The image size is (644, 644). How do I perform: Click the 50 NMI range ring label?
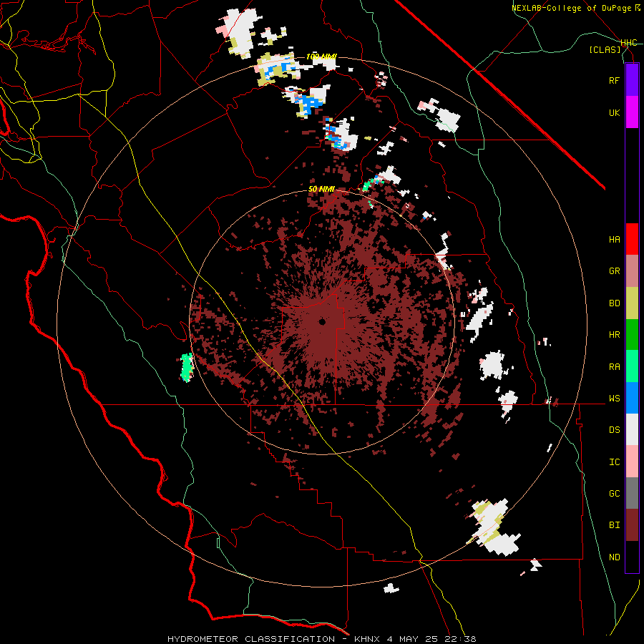coord(321,189)
